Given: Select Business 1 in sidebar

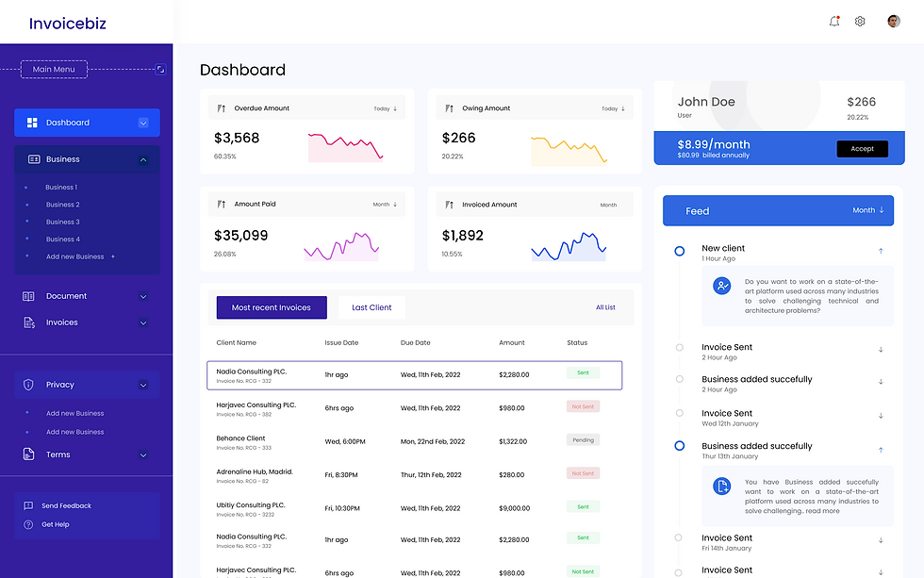Looking at the screenshot, I should coord(61,188).
